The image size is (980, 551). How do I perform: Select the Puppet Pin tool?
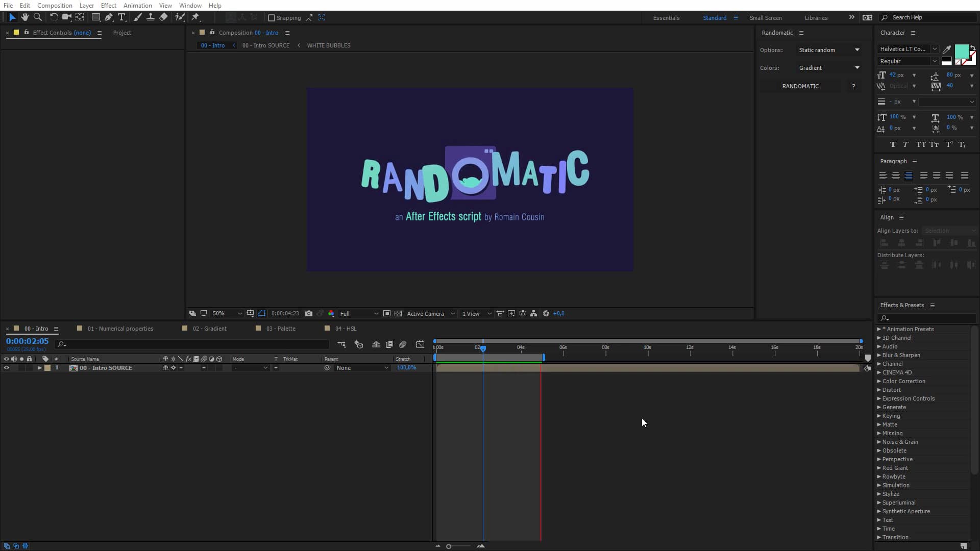(196, 17)
